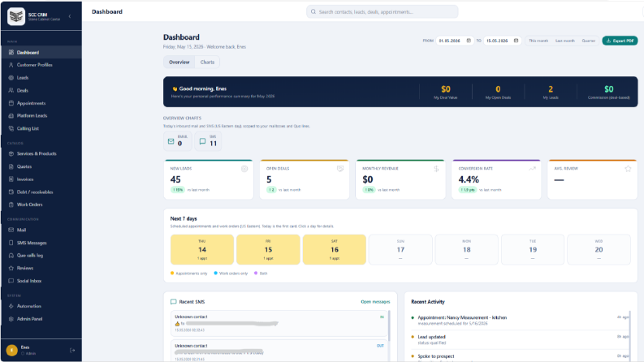Select the Quarter range filter
Viewport: 644px width, 362px height.
point(589,41)
